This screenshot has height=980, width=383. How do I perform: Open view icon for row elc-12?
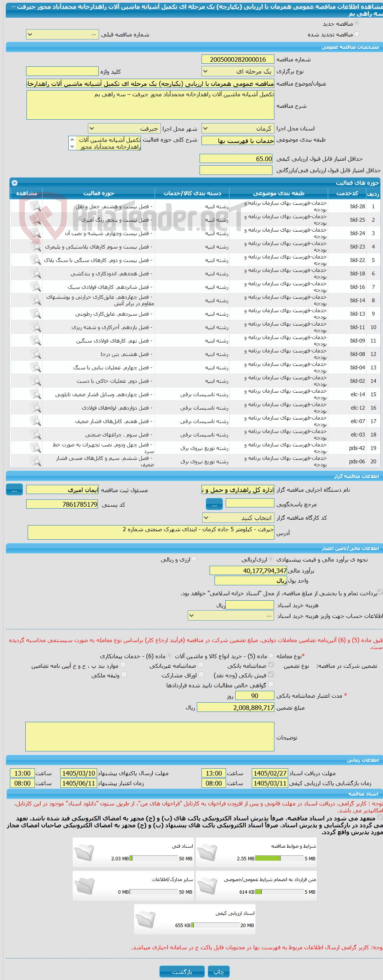point(35,408)
